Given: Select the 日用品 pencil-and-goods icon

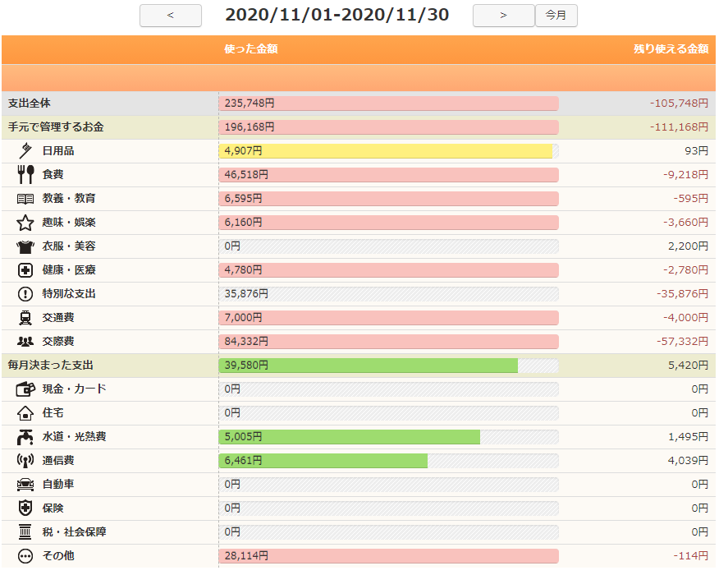Looking at the screenshot, I should point(23,150).
